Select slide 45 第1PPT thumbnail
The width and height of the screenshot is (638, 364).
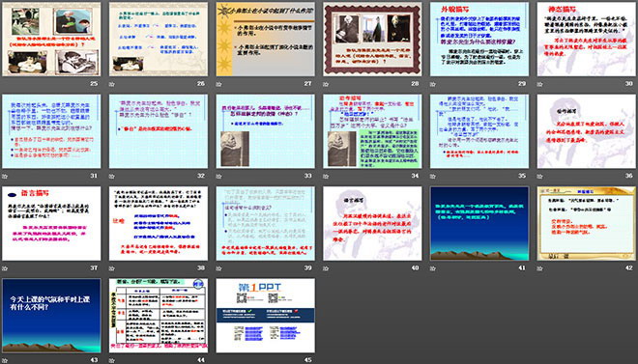pyautogui.click(x=265, y=316)
